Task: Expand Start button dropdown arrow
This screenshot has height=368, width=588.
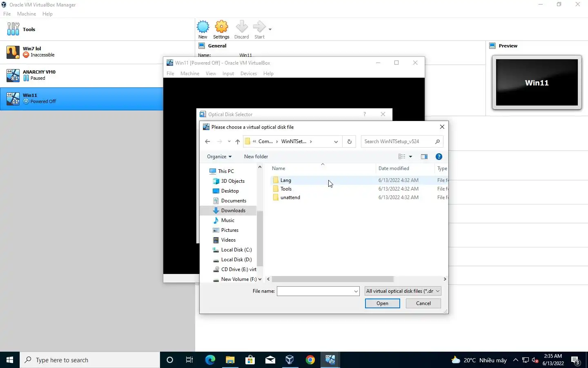Action: pyautogui.click(x=270, y=29)
